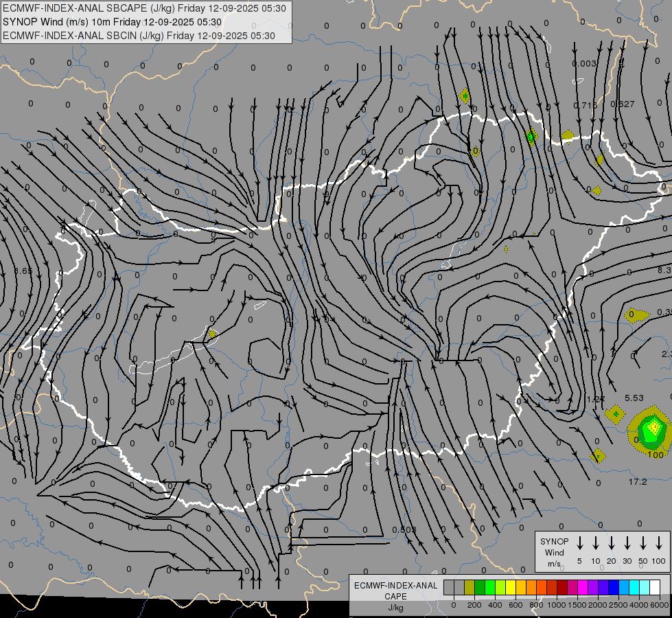This screenshot has width=672, height=618.
Task: Click the 1000 tick label on the CAPE scale
Action: pos(556,605)
